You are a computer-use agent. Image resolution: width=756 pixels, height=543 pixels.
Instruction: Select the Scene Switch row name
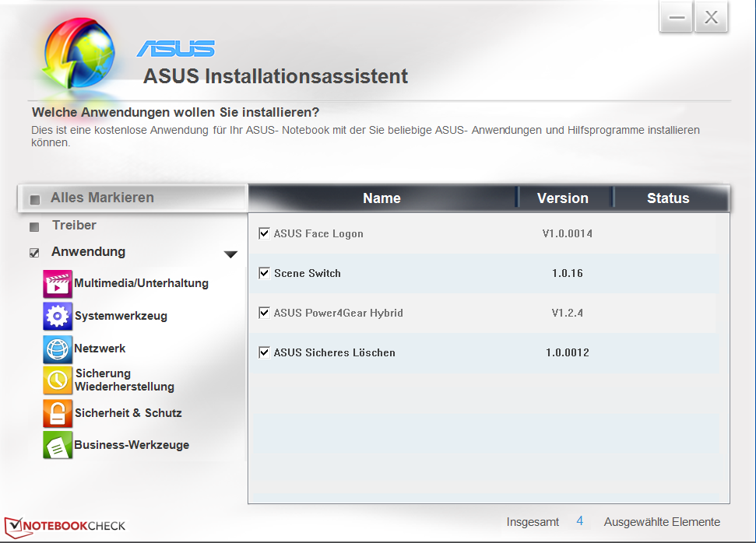(x=308, y=273)
